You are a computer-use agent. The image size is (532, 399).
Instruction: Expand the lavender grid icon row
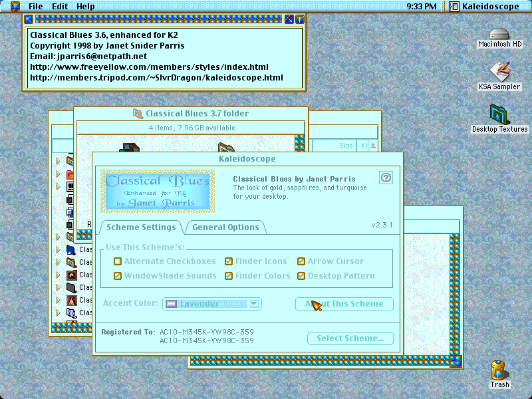tap(59, 313)
